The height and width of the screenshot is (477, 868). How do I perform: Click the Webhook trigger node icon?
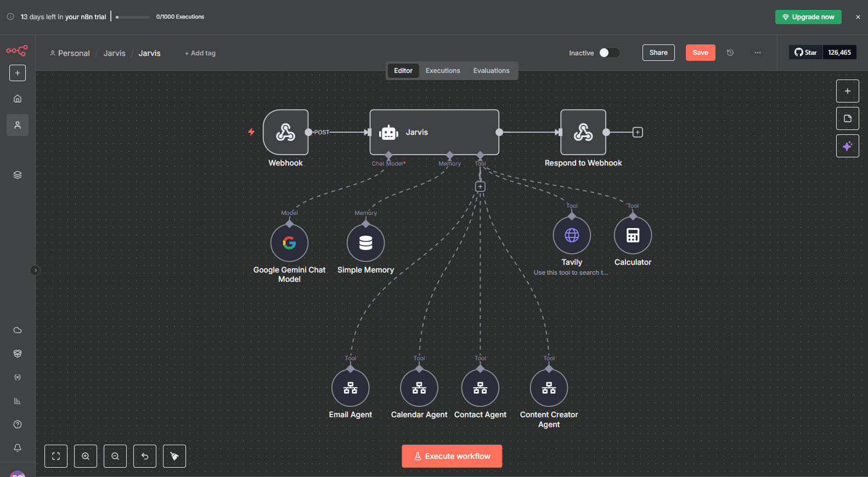pos(285,132)
